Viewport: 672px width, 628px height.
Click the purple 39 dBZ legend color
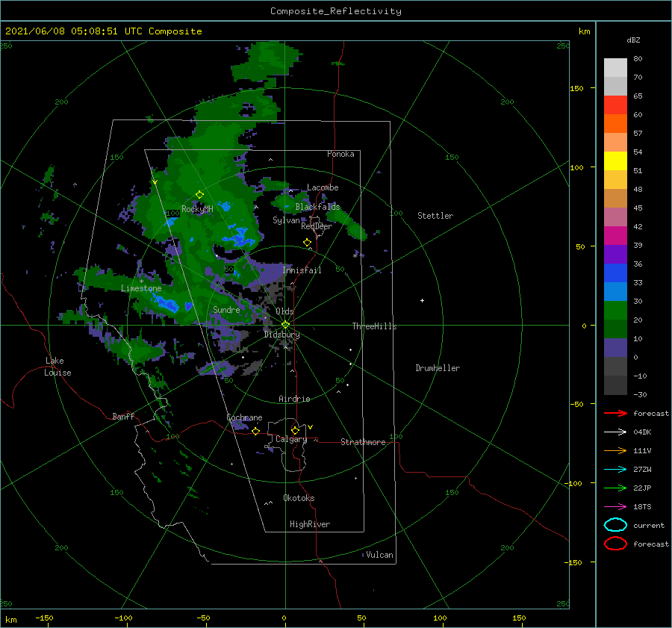(x=615, y=254)
